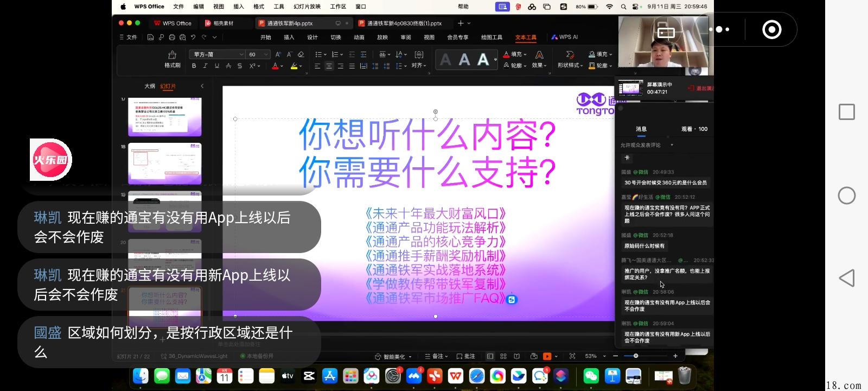
Task: Click the 备注 notes button
Action: click(436, 356)
